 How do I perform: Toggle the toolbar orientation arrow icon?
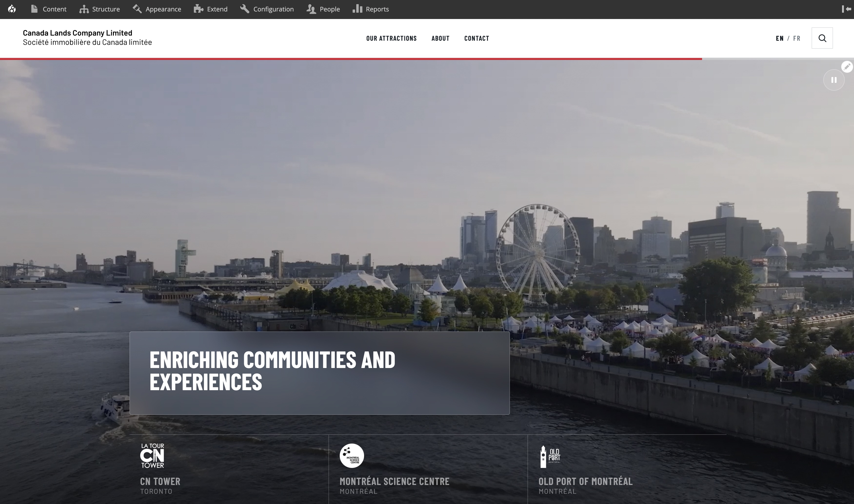pyautogui.click(x=846, y=9)
